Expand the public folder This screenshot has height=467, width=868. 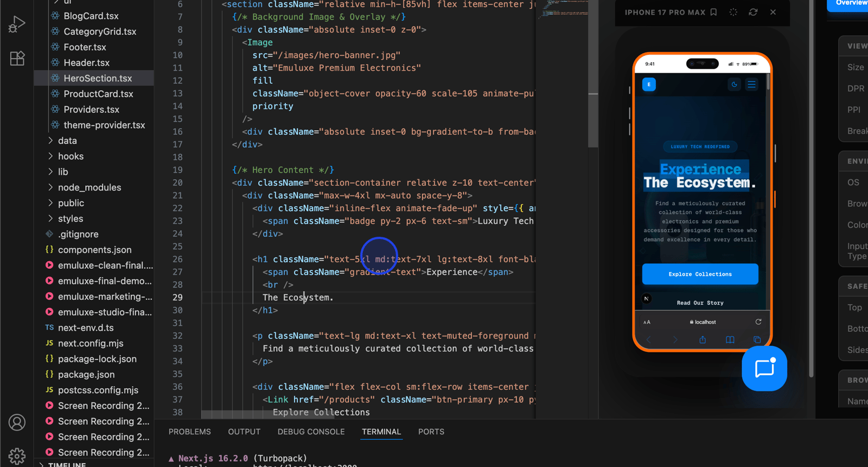71,203
